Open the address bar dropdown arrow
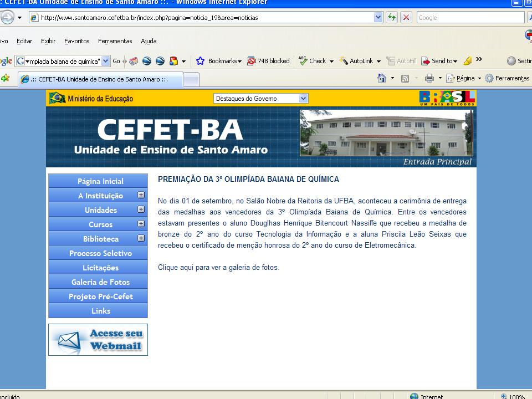The height and width of the screenshot is (399, 532). (378, 17)
